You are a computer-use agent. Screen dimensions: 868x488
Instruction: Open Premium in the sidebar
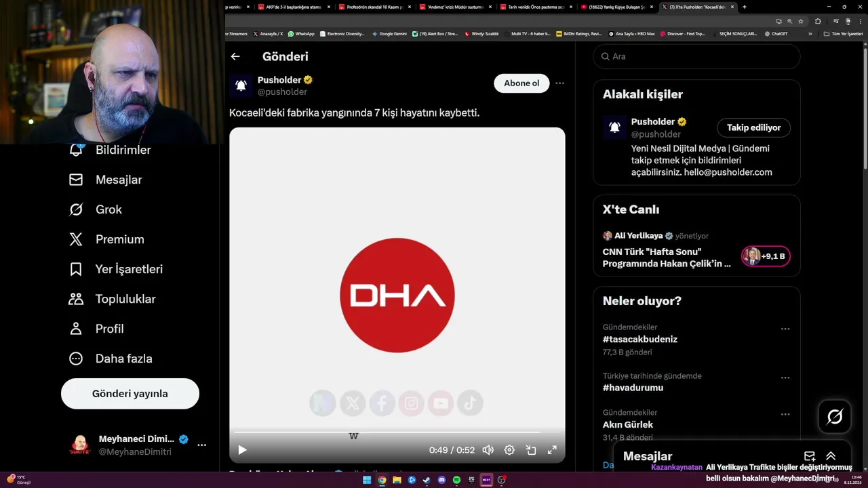pos(106,239)
